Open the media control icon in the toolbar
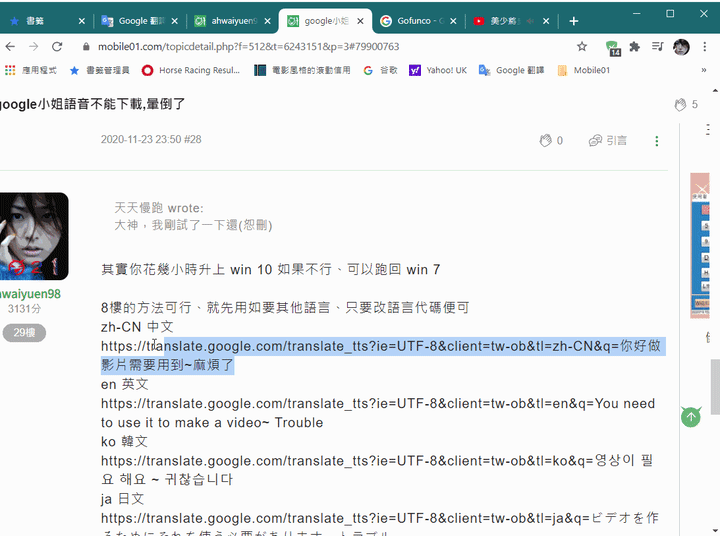720x536 pixels. pos(658,46)
